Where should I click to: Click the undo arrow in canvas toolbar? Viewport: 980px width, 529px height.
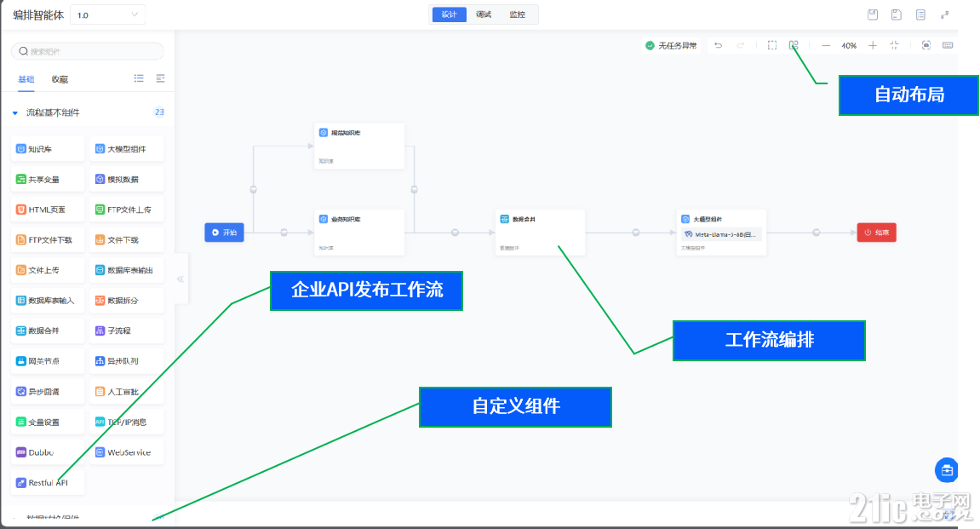(718, 45)
